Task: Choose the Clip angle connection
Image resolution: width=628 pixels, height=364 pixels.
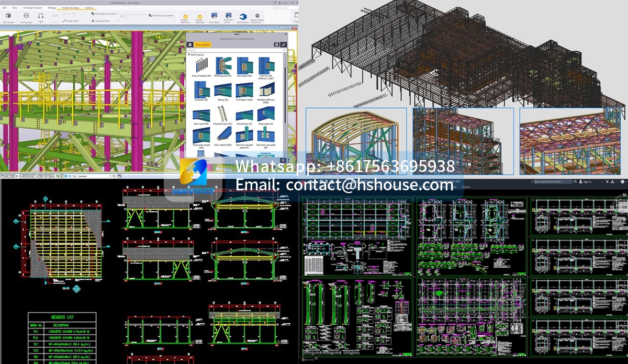Action: (244, 66)
